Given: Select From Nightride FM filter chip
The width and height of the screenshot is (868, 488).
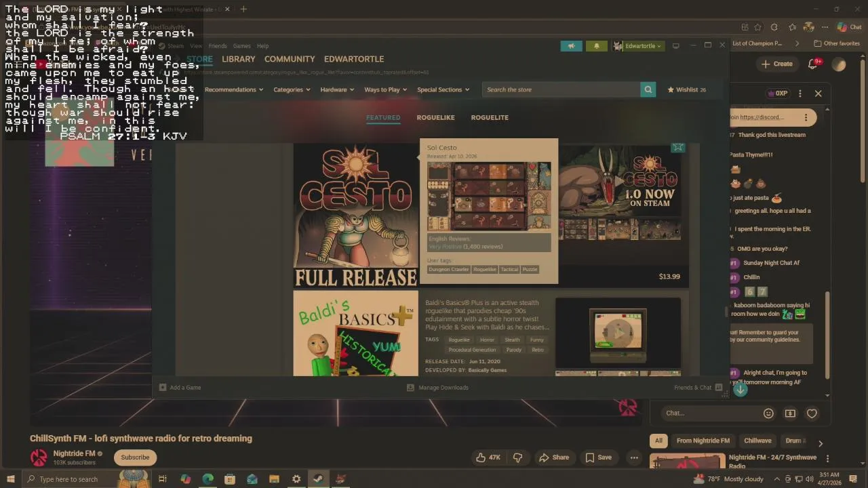Looking at the screenshot, I should [703, 441].
